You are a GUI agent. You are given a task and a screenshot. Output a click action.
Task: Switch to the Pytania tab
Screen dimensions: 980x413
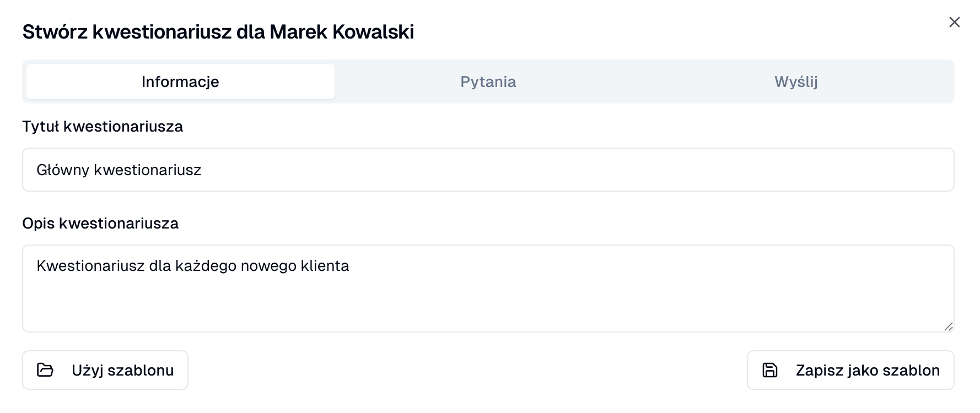pos(488,81)
